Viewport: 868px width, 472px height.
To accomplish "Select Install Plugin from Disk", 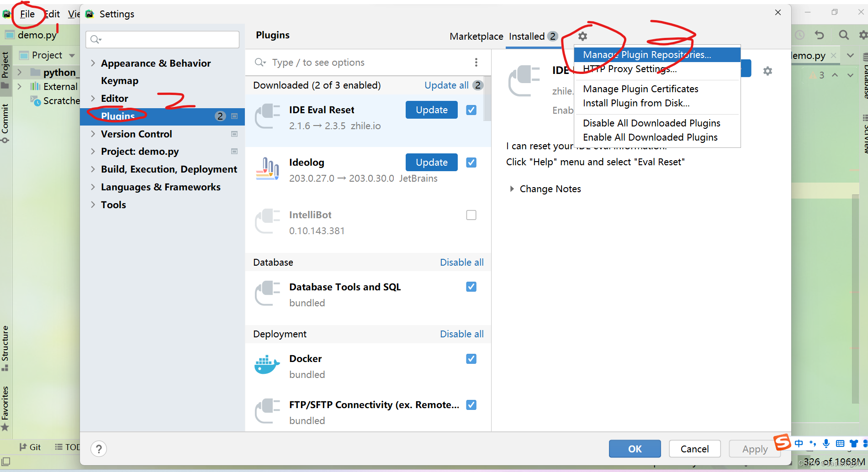I will [657, 103].
